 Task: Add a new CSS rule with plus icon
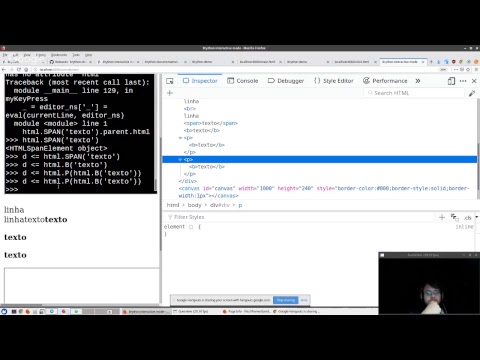(x=442, y=218)
